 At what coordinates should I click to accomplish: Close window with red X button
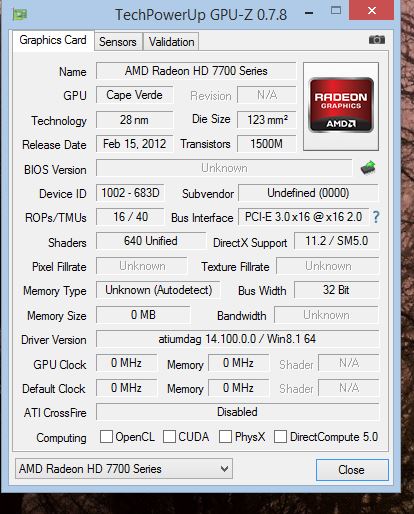(x=372, y=10)
